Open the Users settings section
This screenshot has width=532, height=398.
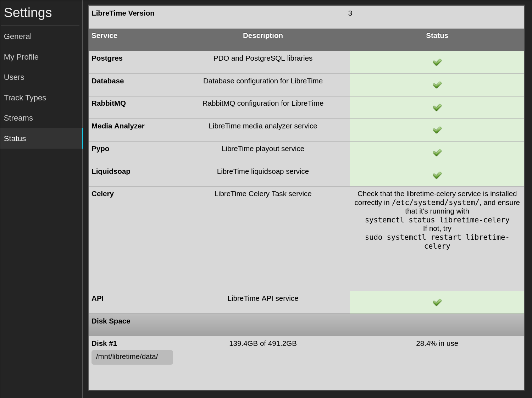(14, 77)
